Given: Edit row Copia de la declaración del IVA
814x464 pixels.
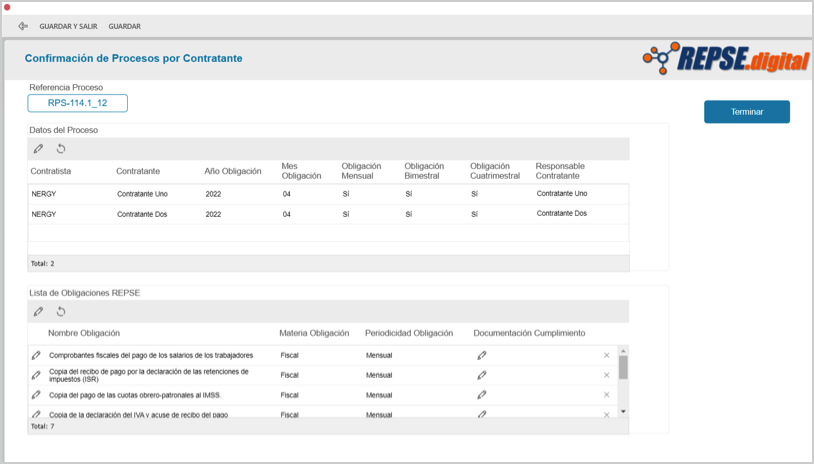Looking at the screenshot, I should point(36,414).
